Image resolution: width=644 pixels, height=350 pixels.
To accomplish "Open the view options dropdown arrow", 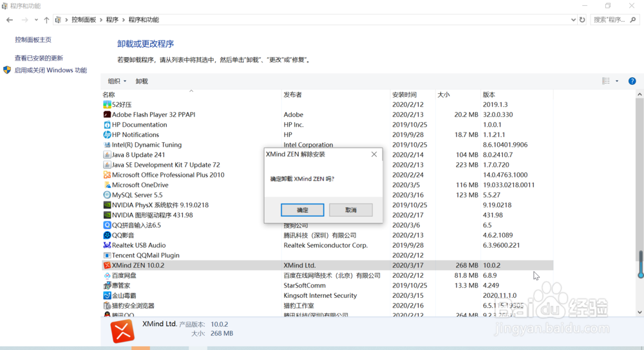I will pyautogui.click(x=617, y=81).
